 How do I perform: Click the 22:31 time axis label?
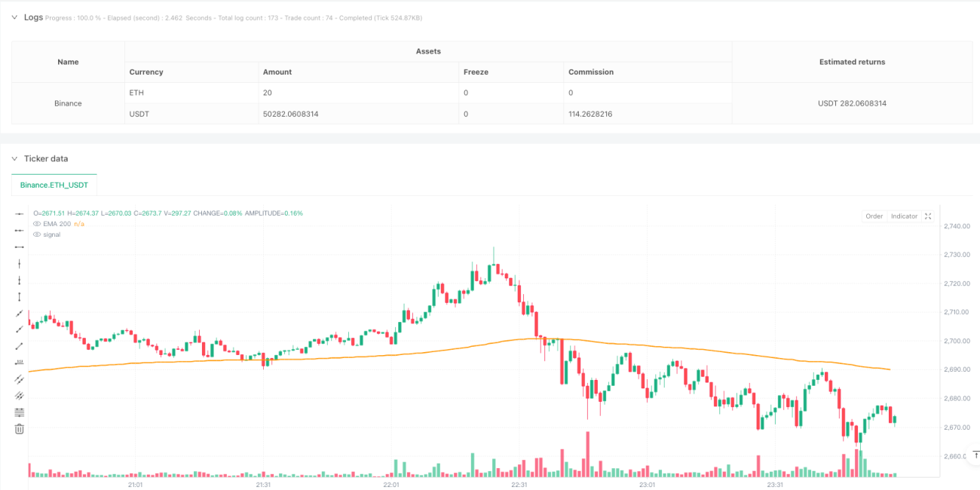click(519, 484)
